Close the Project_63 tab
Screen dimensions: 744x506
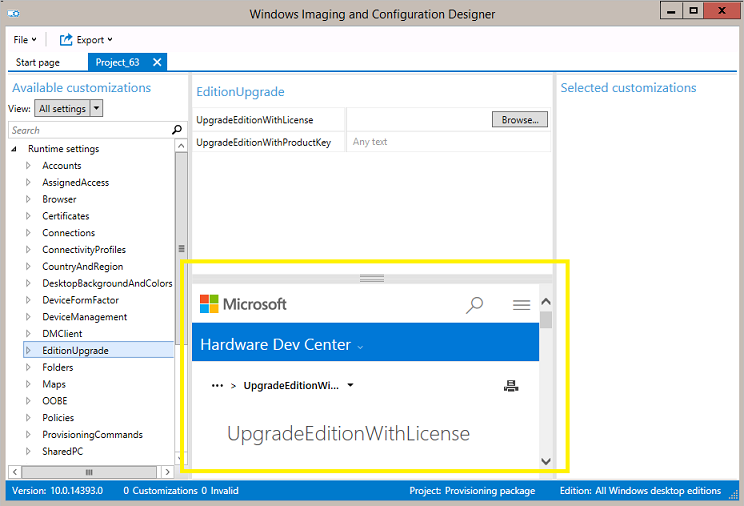click(x=157, y=62)
